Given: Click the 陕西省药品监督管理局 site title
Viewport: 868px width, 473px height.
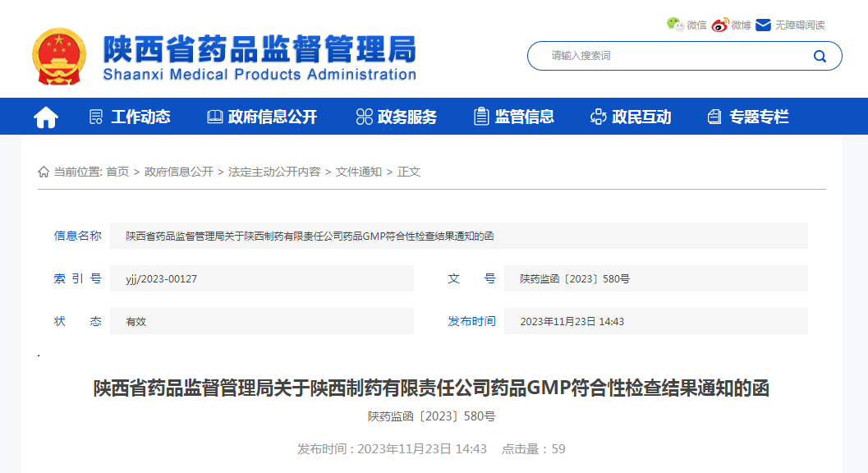Looking at the screenshot, I should click(259, 48).
